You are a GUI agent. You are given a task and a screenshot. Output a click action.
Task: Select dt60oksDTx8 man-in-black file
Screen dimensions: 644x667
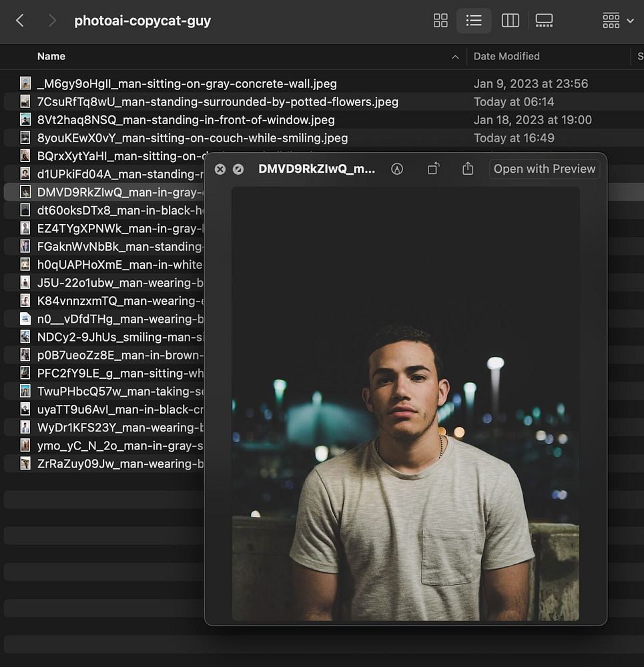pos(104,210)
